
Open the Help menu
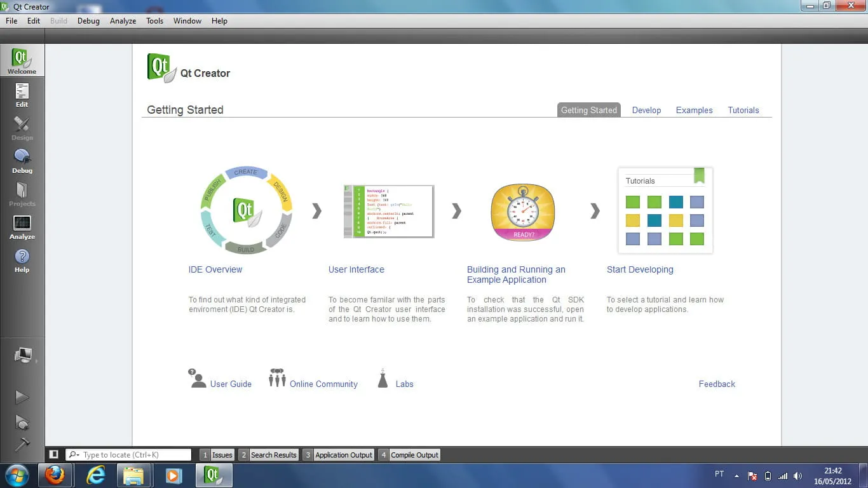pyautogui.click(x=219, y=21)
